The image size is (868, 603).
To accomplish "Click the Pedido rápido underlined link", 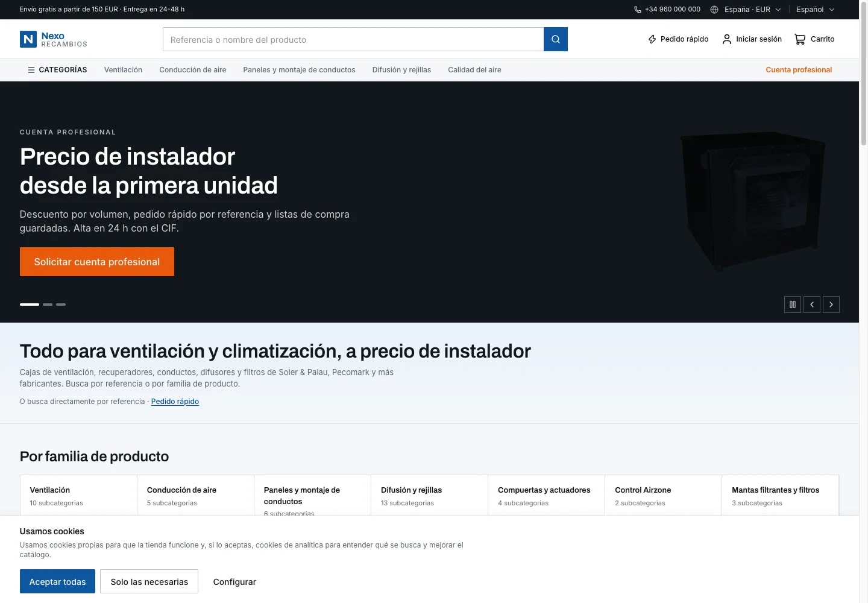I will pos(175,402).
